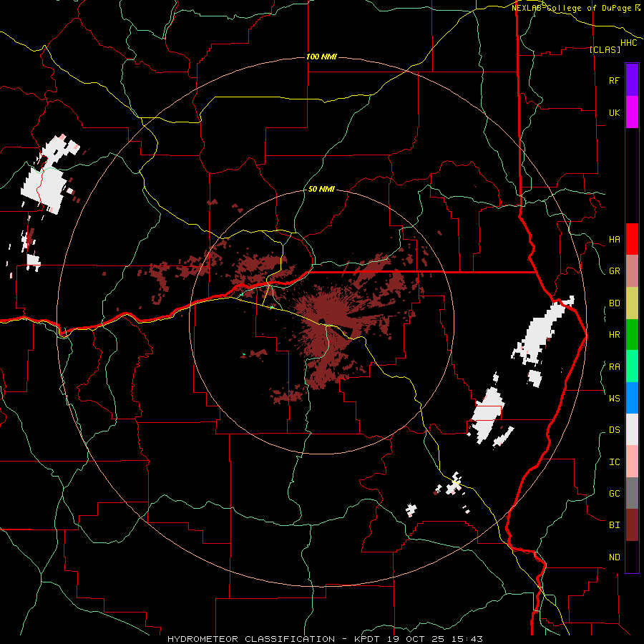Image resolution: width=644 pixels, height=644 pixels.
Task: Click the WS wet snow blue swatch
Action: point(632,398)
